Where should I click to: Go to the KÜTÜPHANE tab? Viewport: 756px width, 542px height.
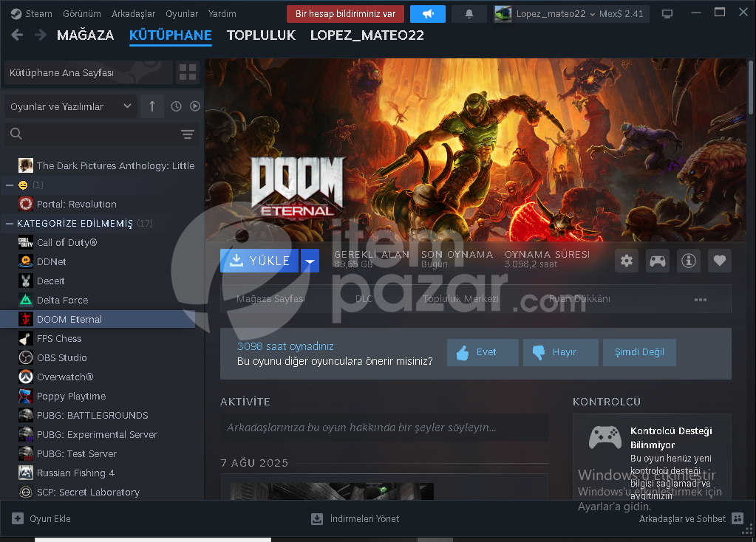coord(171,35)
